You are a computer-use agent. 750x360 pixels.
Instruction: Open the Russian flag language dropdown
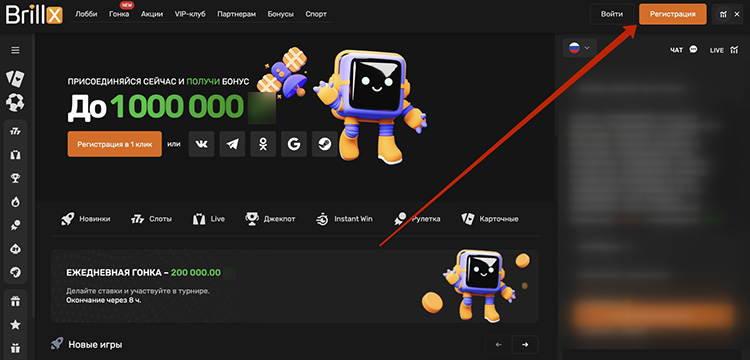click(580, 48)
